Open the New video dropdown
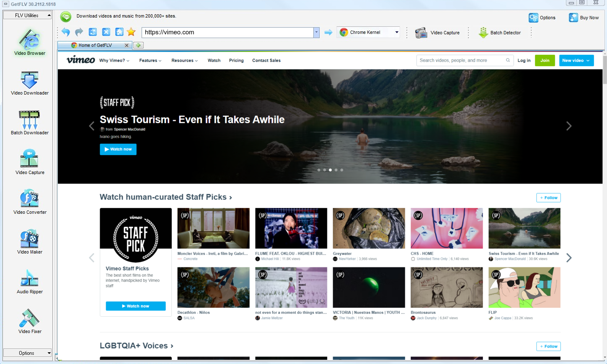 (x=576, y=60)
